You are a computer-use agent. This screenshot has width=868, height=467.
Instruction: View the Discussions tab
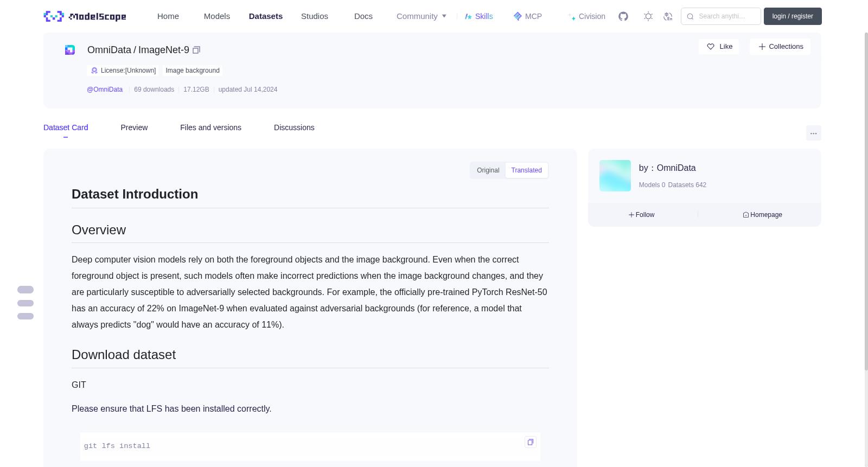click(294, 127)
